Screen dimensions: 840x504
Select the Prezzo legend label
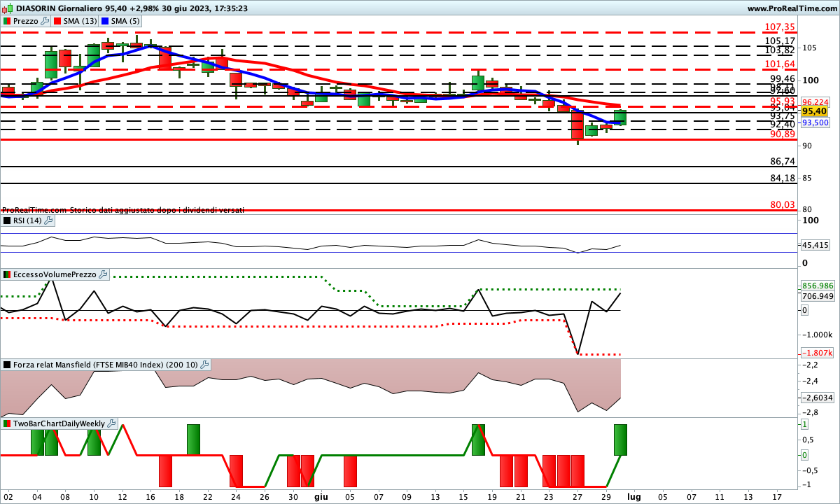tap(26, 21)
